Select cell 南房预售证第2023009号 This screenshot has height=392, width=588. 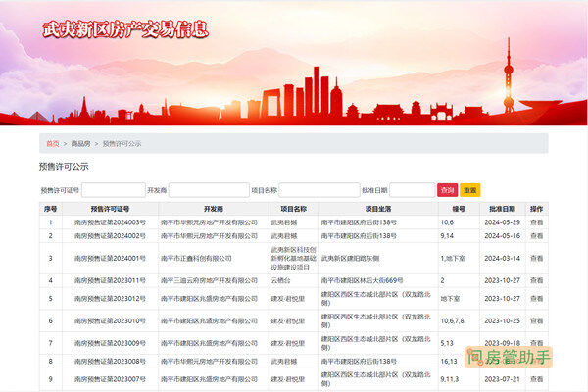[110, 343]
